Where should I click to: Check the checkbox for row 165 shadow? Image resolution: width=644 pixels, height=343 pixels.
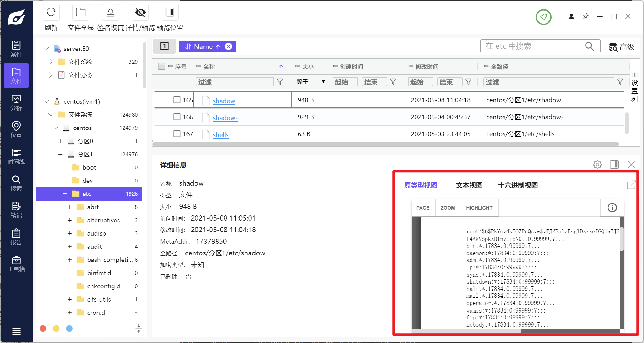point(177,100)
